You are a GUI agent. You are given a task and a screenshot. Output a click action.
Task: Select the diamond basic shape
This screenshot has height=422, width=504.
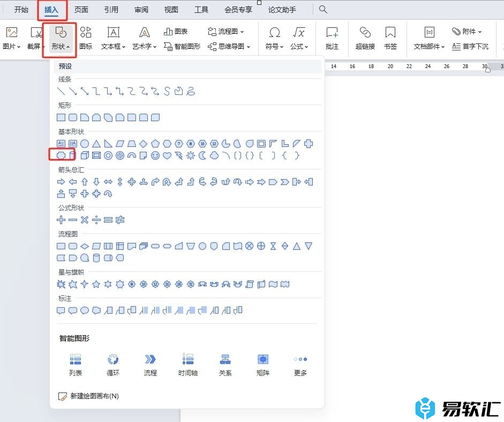coord(144,144)
